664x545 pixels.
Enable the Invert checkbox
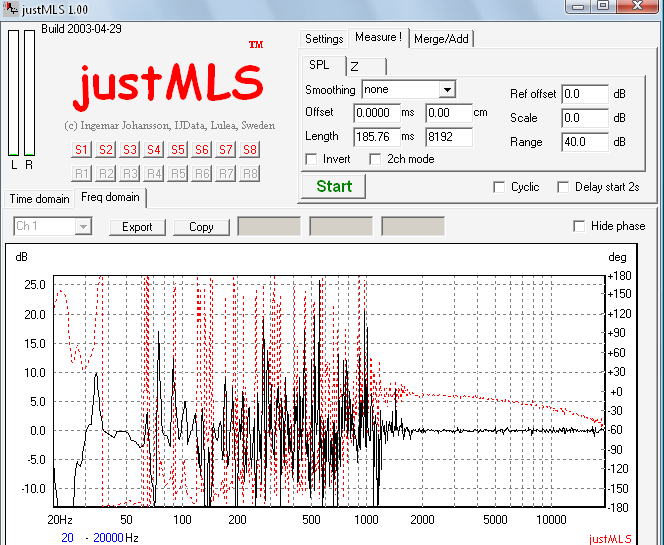311,159
